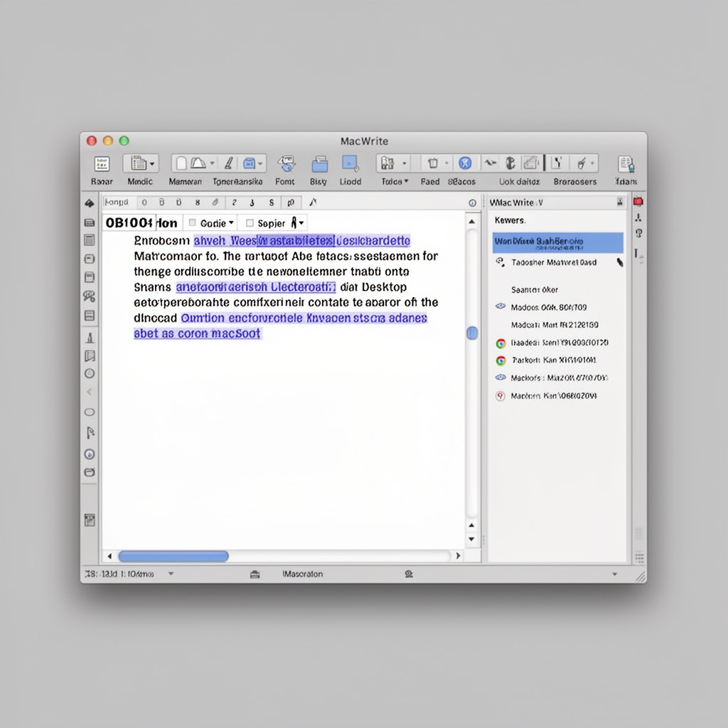Click the caret icon at the ruler bar end
This screenshot has width=728, height=728.
(x=313, y=202)
